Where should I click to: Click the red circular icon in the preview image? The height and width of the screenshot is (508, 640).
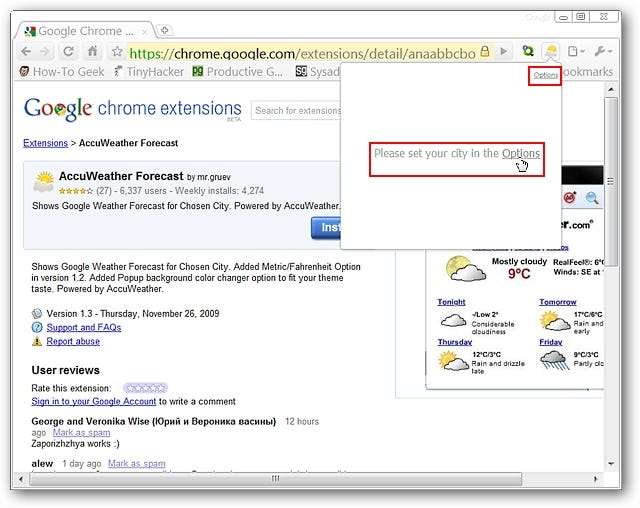(569, 198)
